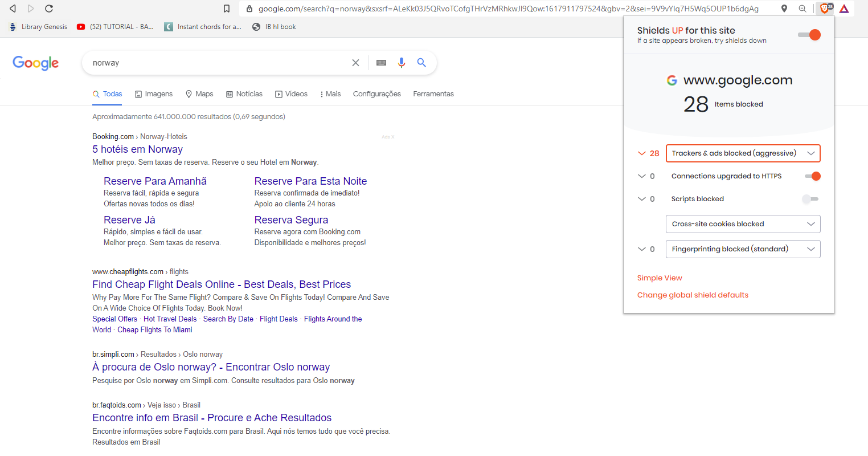868x456 pixels.
Task: Click the 'Flights Around the World' sitelink
Action: point(333,319)
